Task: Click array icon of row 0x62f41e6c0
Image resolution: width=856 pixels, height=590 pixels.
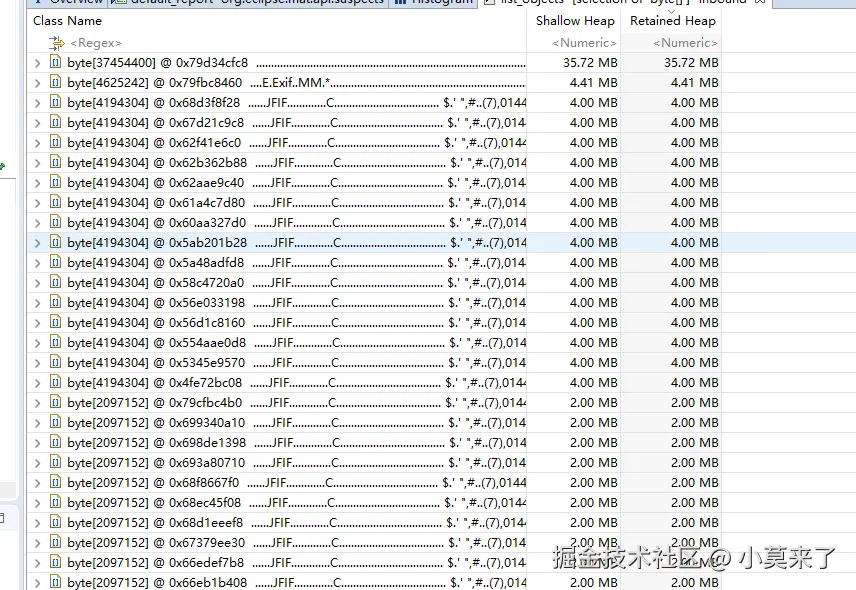Action: click(x=55, y=142)
